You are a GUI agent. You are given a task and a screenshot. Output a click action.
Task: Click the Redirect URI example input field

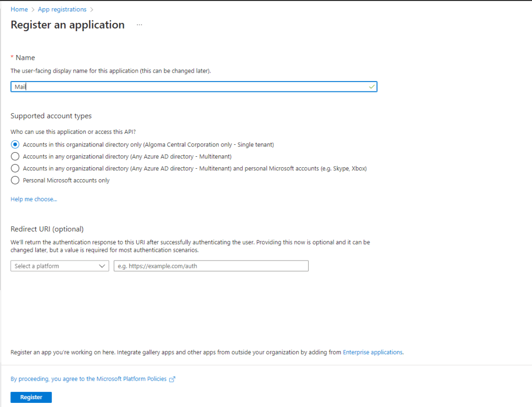pyautogui.click(x=210, y=265)
